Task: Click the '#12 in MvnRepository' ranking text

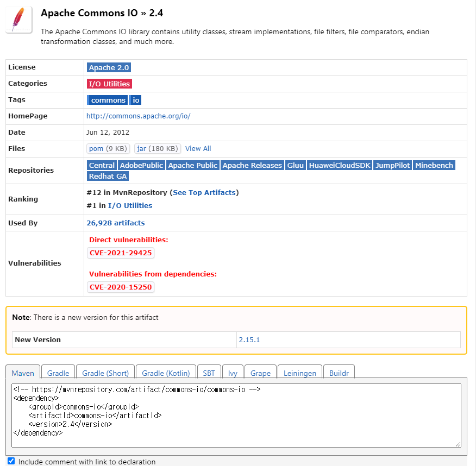Action: pos(127,193)
